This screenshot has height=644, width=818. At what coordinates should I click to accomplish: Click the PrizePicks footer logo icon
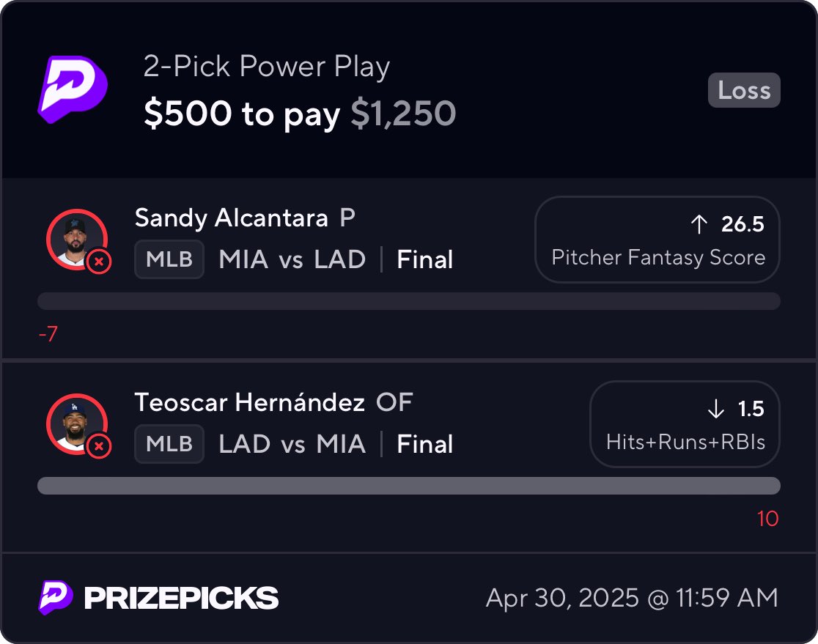tap(56, 597)
